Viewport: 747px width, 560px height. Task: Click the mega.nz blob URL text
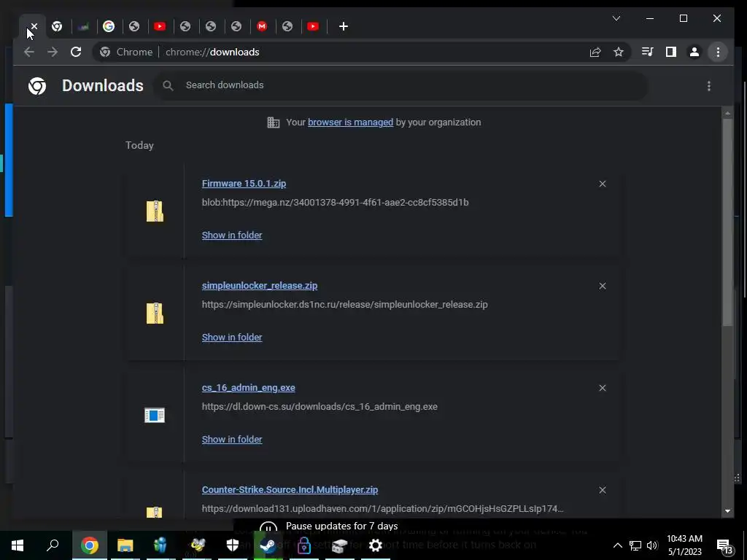click(336, 203)
